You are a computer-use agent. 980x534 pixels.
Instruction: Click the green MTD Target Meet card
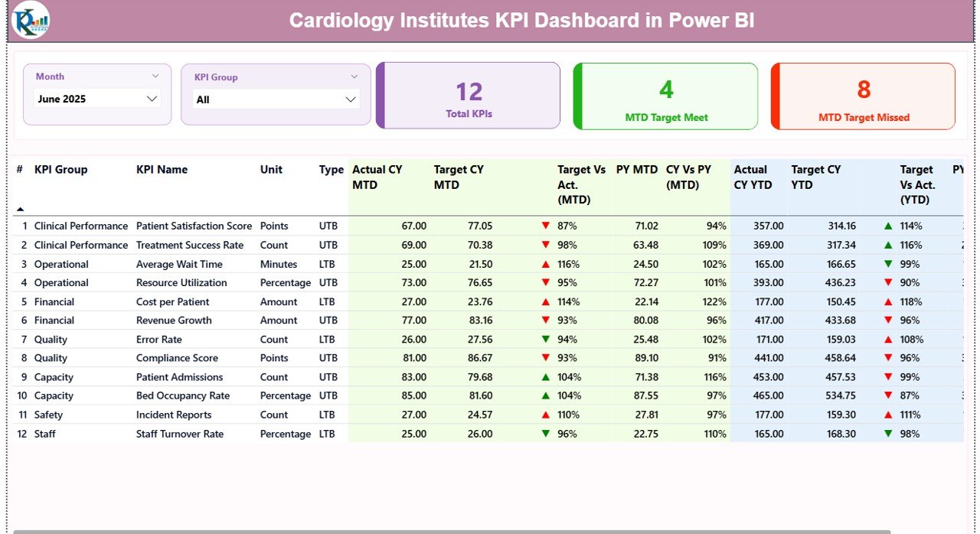(665, 96)
